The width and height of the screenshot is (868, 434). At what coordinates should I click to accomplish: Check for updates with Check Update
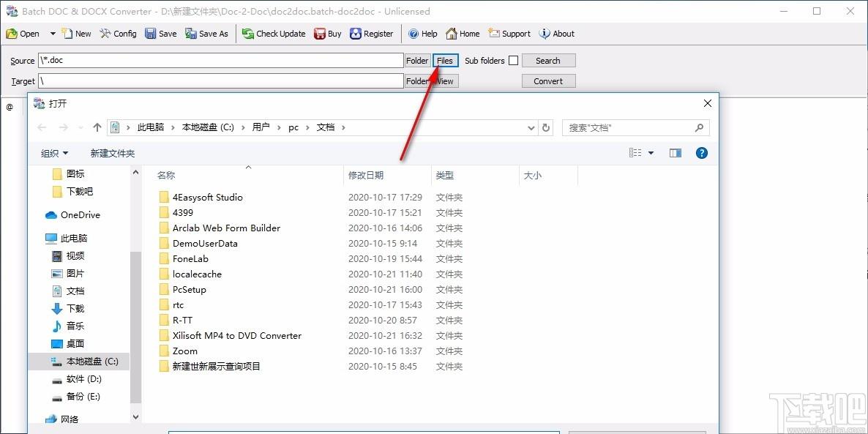coord(274,34)
